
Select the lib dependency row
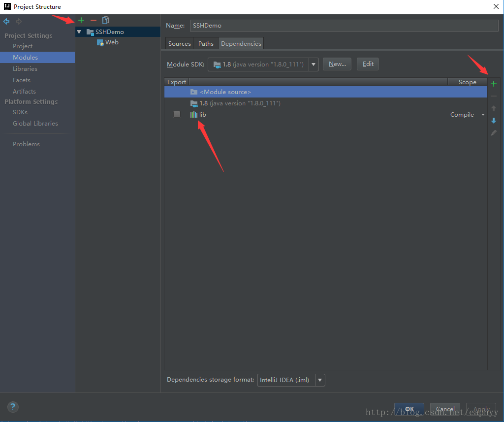326,115
